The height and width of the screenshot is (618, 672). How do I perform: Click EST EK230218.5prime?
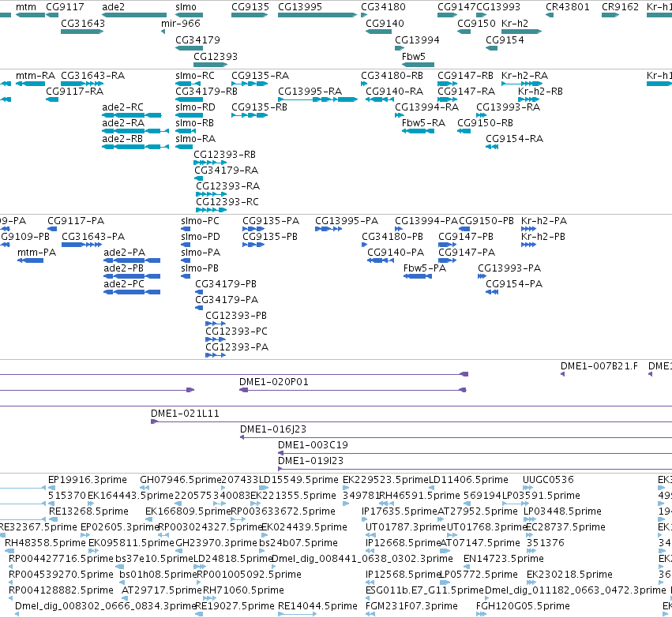(x=531, y=582)
